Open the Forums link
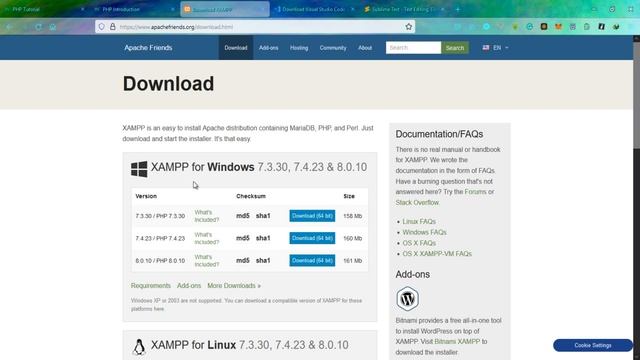This screenshot has width=640, height=360. click(x=475, y=192)
